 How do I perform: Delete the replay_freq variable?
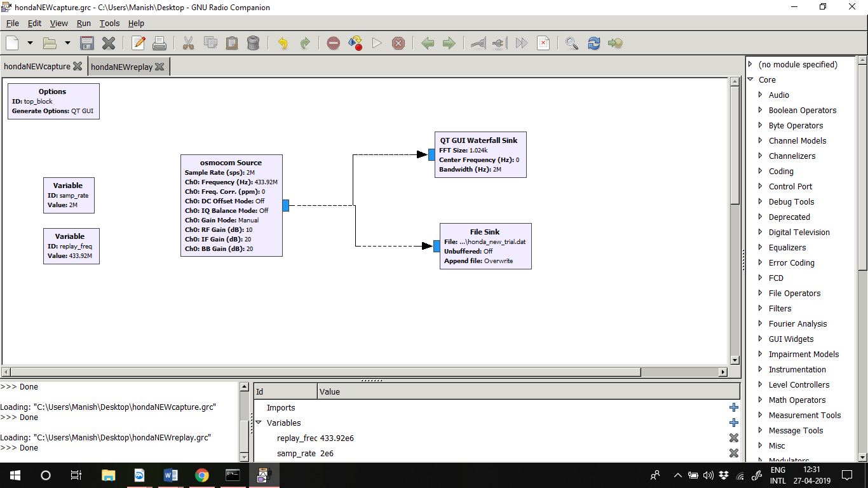pos(734,438)
